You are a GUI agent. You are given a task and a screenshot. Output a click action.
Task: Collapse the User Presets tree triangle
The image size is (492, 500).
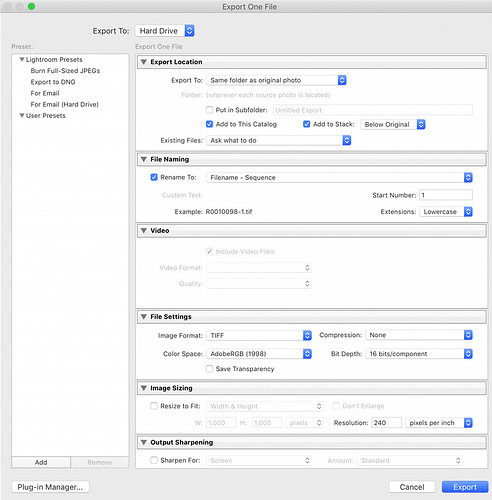[22, 116]
